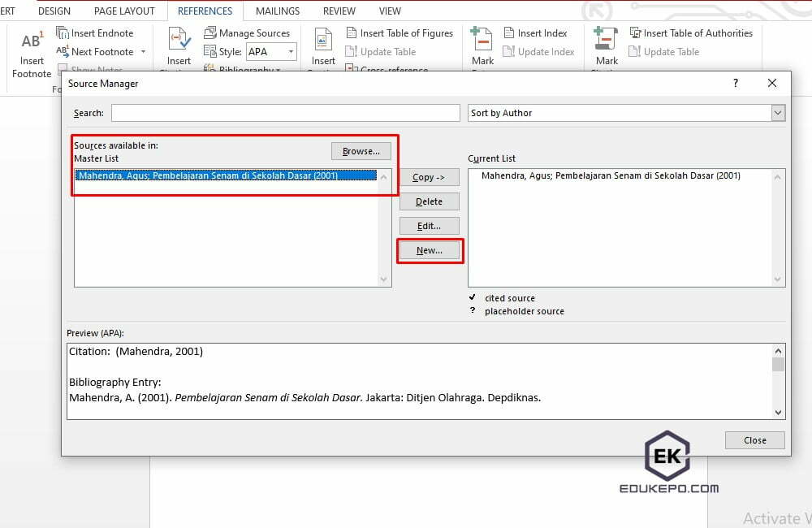
Task: Open the Sort by Author dropdown
Action: [x=778, y=113]
